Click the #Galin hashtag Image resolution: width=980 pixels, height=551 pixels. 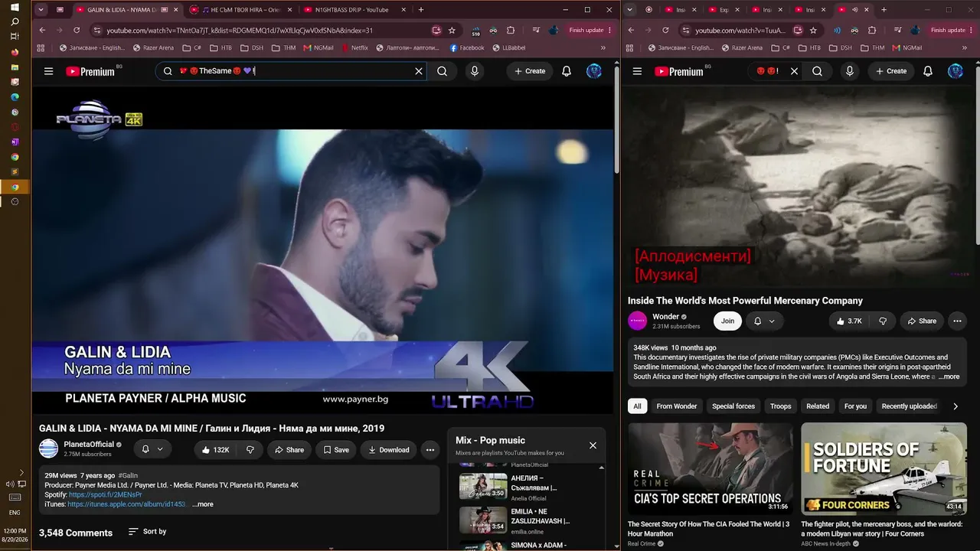pyautogui.click(x=128, y=476)
